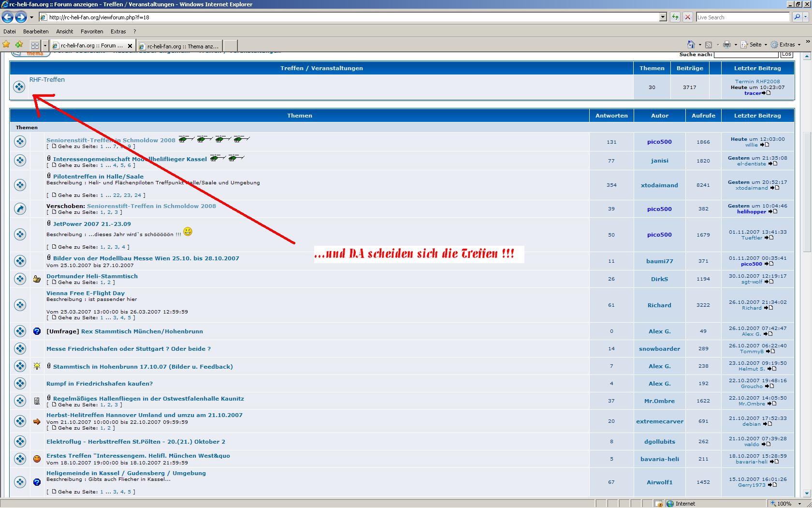
Task: Click the 'Suche nach' forum search field
Action: pyautogui.click(x=746, y=55)
